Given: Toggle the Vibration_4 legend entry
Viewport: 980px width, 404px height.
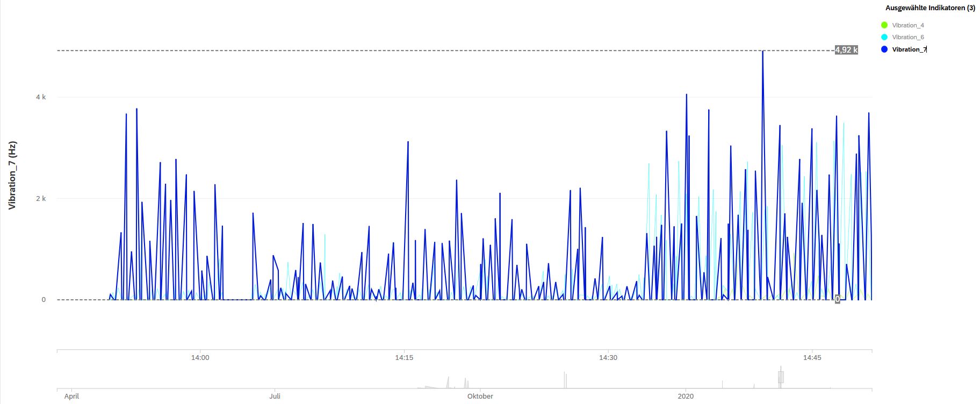Looking at the screenshot, I should (x=902, y=25).
